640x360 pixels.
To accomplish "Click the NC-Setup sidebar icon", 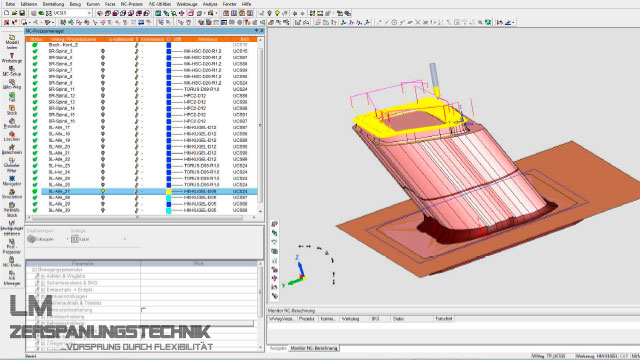I will coord(12,71).
